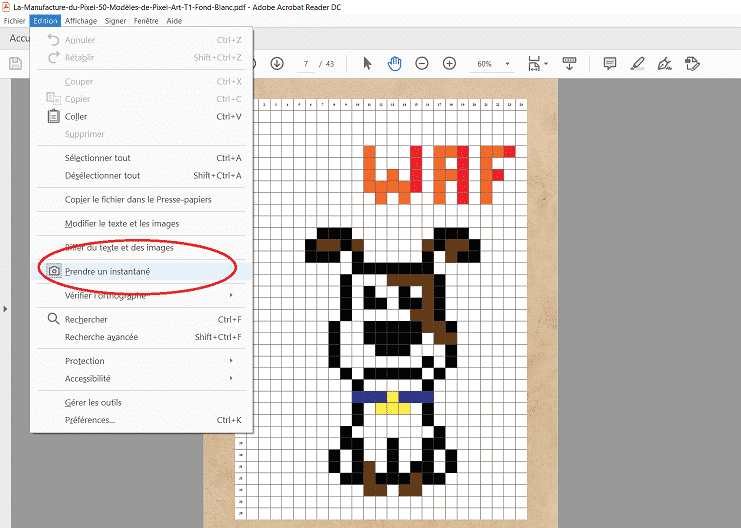Select the highlighter pen tool
The image size is (741, 528).
[x=638, y=63]
